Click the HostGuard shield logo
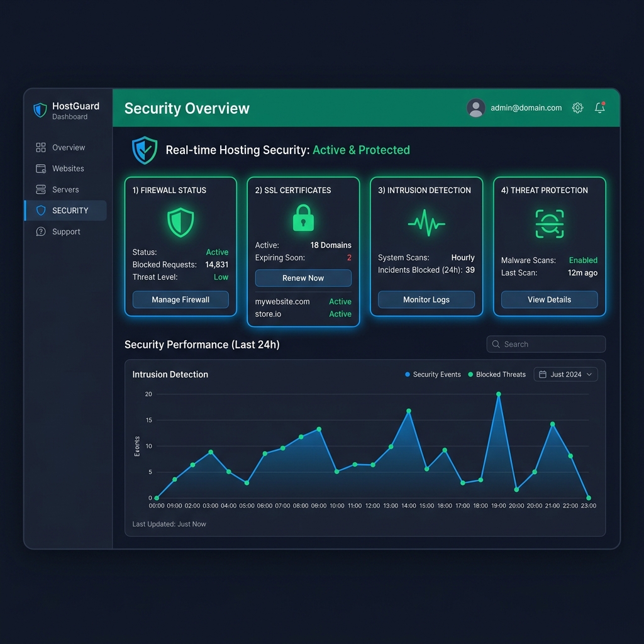 tap(40, 110)
